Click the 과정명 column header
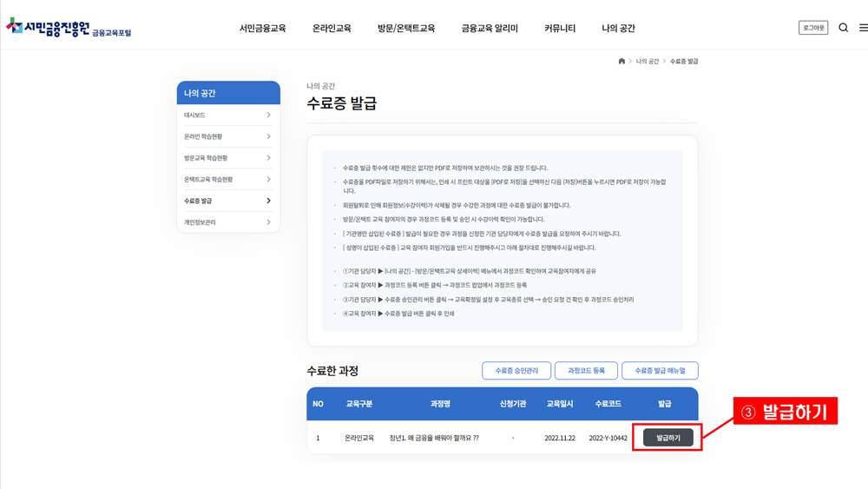 440,404
